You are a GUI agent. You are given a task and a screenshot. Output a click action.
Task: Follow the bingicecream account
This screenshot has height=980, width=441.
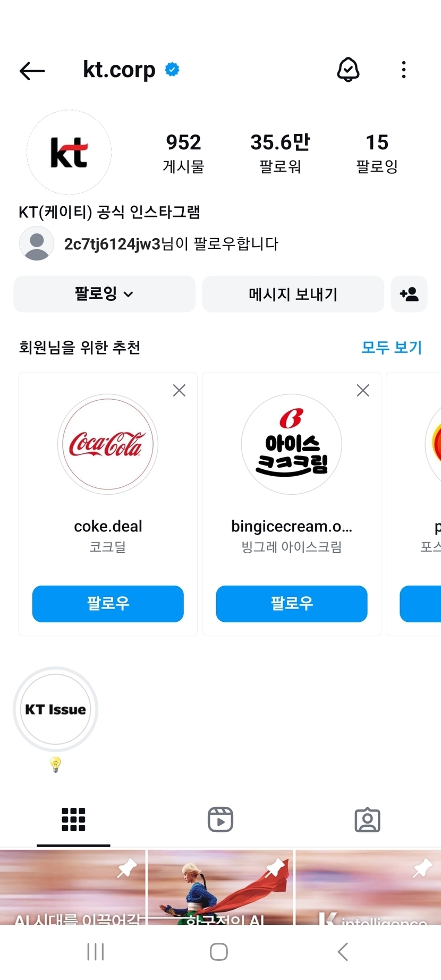(291, 604)
